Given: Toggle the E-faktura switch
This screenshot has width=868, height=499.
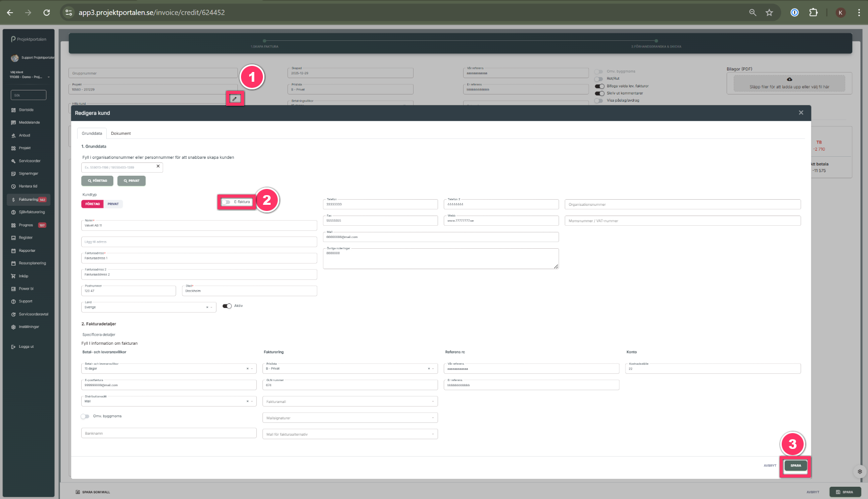Looking at the screenshot, I should click(x=226, y=202).
